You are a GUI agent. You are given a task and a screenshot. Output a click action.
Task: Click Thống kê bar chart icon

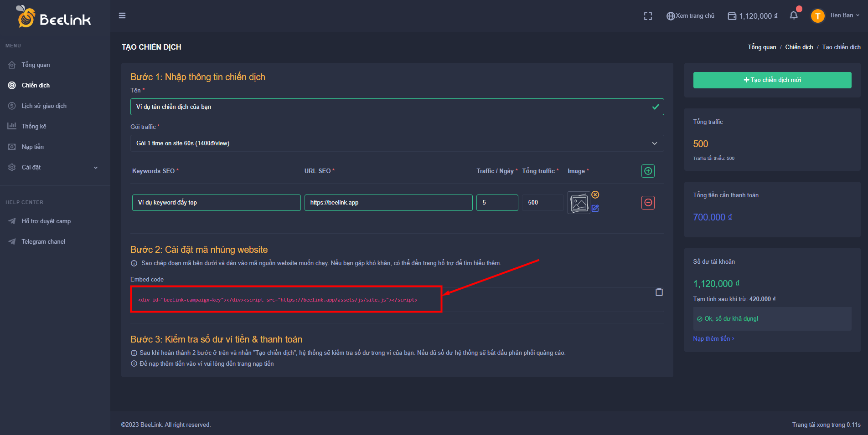(x=12, y=126)
